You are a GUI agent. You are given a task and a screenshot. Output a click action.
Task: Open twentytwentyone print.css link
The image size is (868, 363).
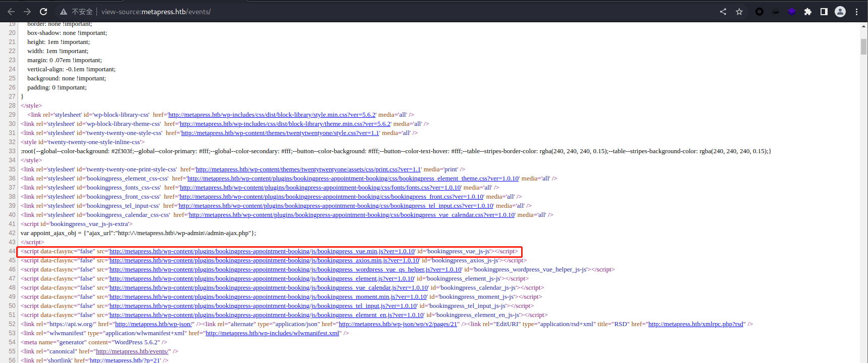pyautogui.click(x=309, y=169)
